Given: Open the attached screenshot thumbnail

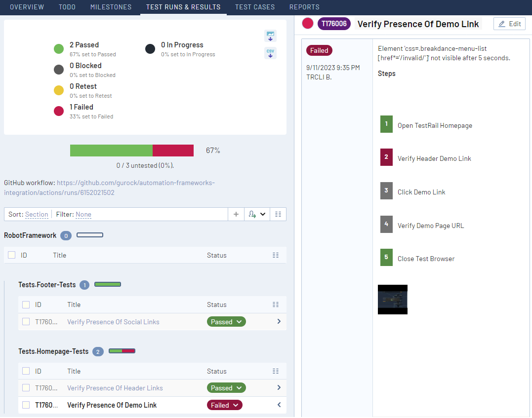Looking at the screenshot, I should tap(393, 300).
